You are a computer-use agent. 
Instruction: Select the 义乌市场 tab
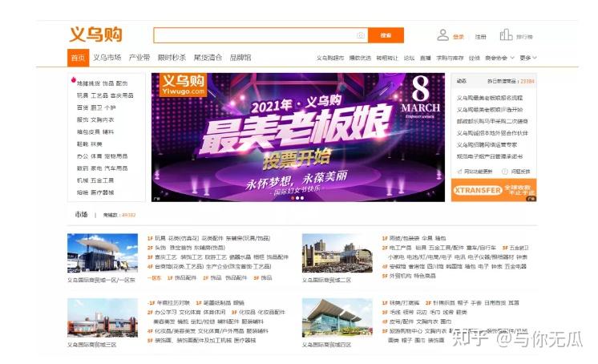point(107,58)
